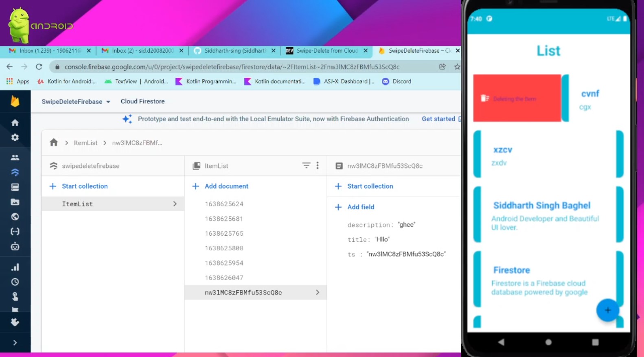Select document 1638625765
This screenshot has width=644, height=357.
pos(224,234)
